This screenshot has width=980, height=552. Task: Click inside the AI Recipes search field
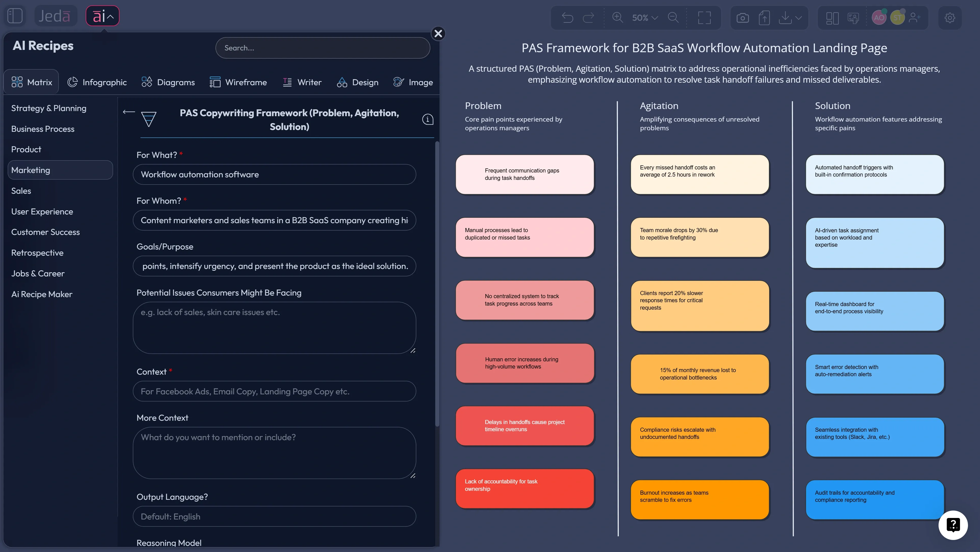pyautogui.click(x=323, y=48)
